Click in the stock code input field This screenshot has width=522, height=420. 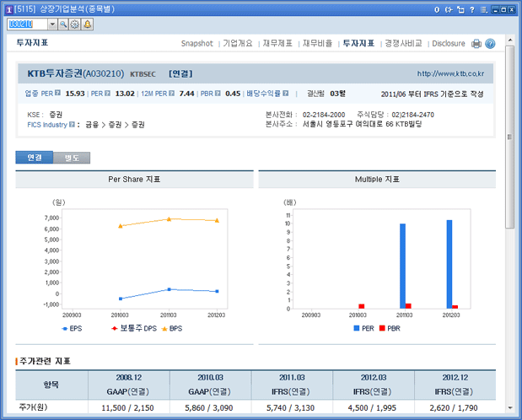25,24
